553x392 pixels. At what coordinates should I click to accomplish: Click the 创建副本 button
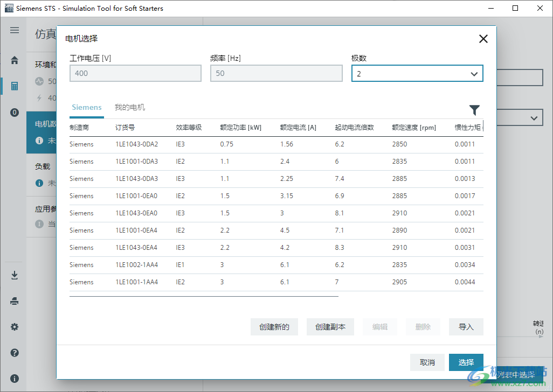click(x=330, y=327)
